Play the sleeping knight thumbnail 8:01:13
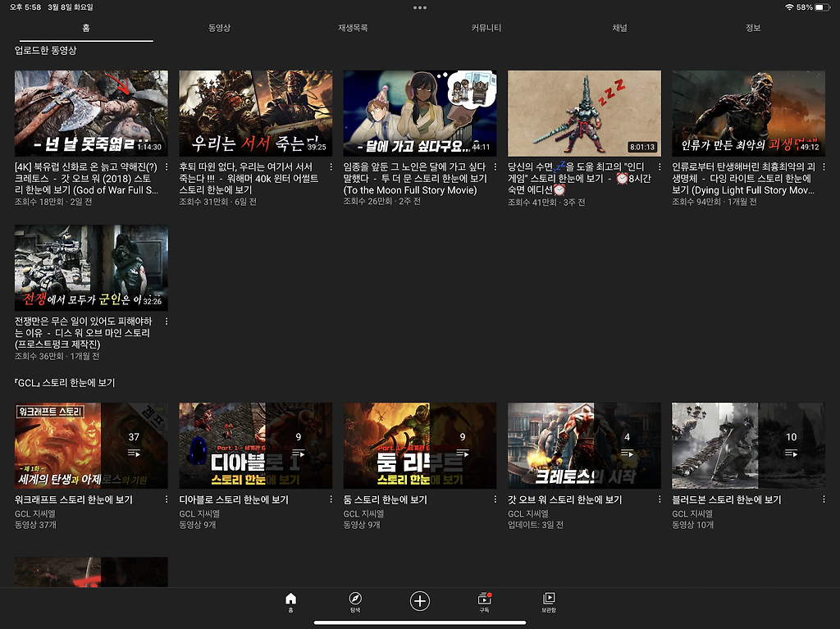This screenshot has width=840, height=629. tap(584, 114)
